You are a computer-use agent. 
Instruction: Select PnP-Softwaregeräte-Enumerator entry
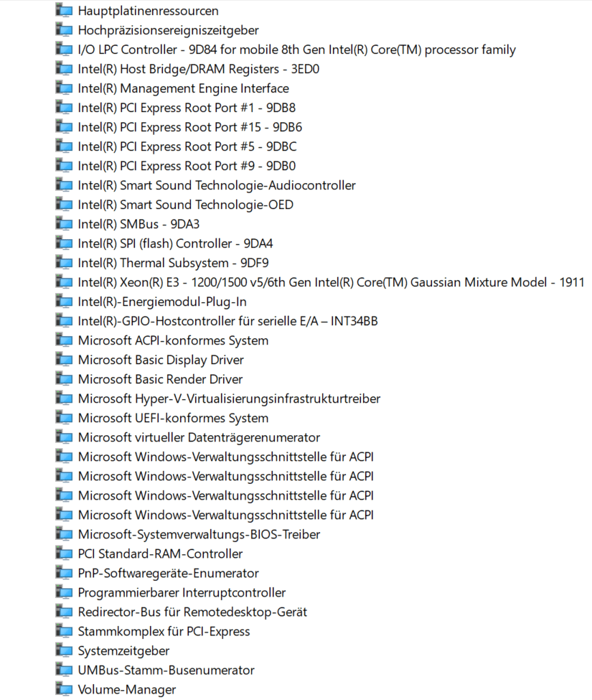point(168,573)
